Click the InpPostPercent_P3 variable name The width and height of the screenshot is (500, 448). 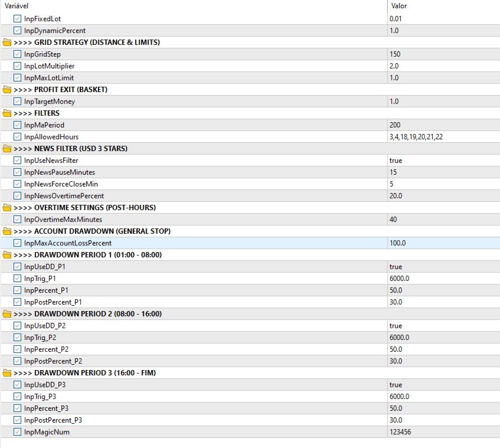[x=53, y=420]
